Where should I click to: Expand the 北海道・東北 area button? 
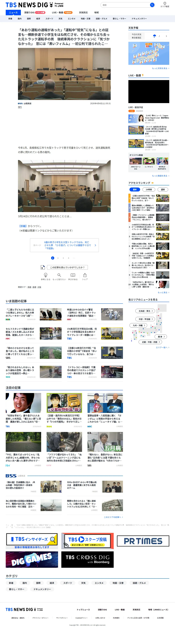145,311
